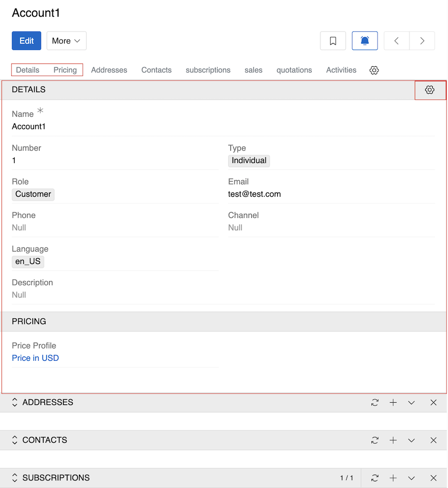This screenshot has height=488, width=448.
Task: Add a new subscription using the plus icon
Action: [393, 478]
